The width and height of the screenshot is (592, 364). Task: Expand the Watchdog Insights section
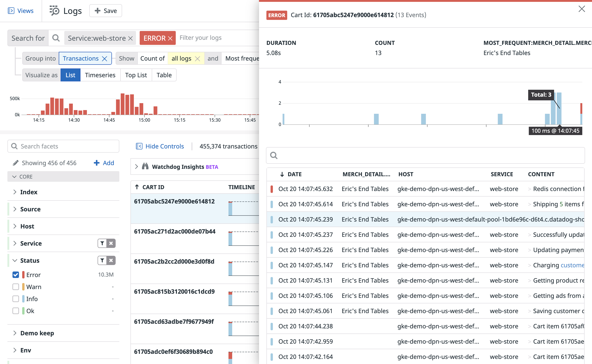pos(136,167)
